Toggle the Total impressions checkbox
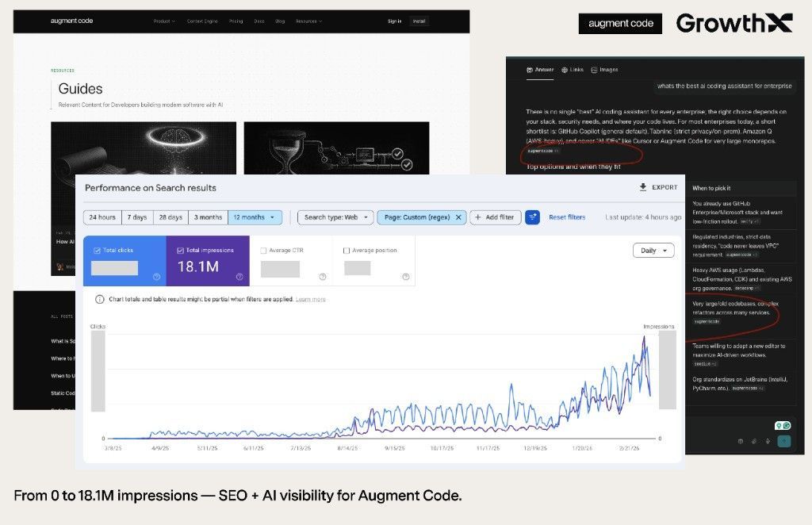 click(x=180, y=251)
